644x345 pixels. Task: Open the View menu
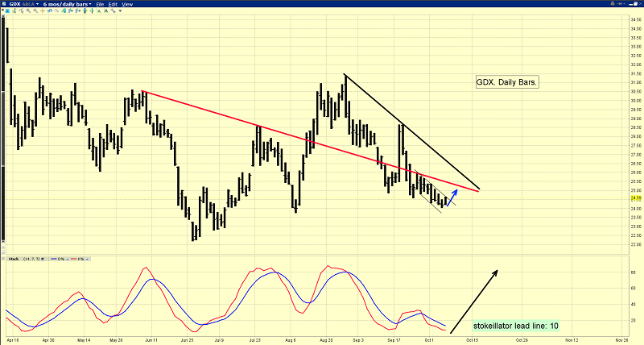click(127, 4)
